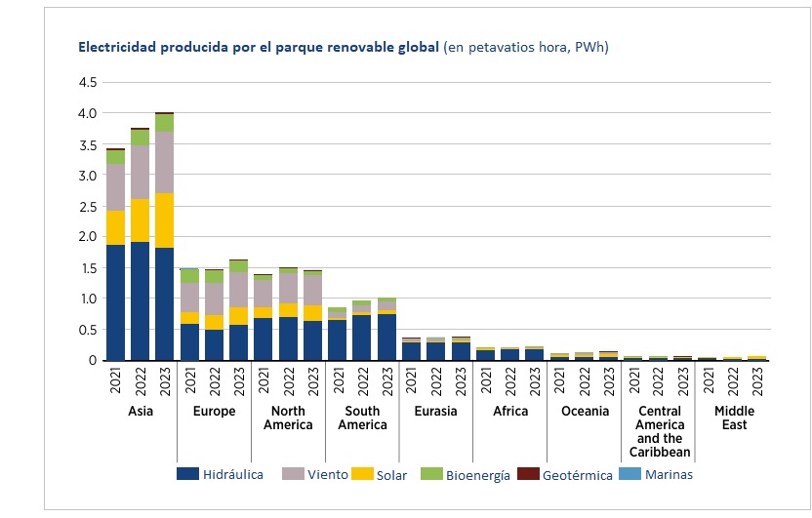Screen dimensions: 812x518
Task: Click the Central America and the Caribbean label
Action: pyautogui.click(x=659, y=431)
